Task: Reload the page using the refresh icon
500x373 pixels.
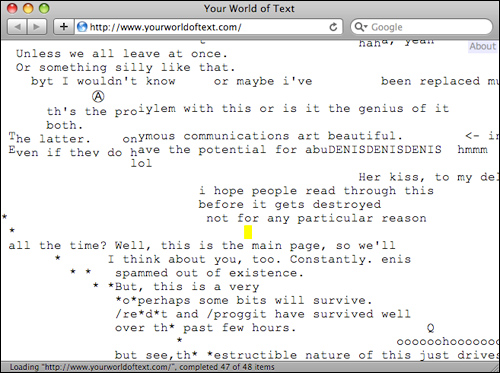Action: click(333, 27)
